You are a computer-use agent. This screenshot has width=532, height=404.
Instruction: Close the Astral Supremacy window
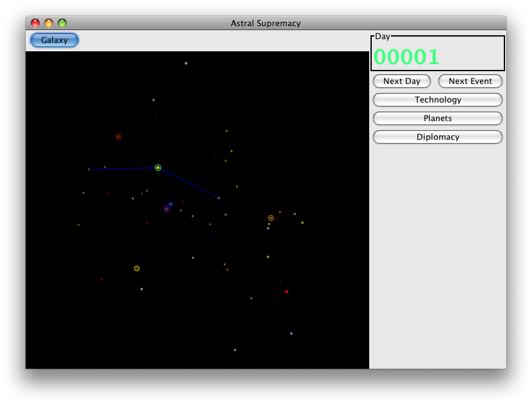click(x=35, y=23)
